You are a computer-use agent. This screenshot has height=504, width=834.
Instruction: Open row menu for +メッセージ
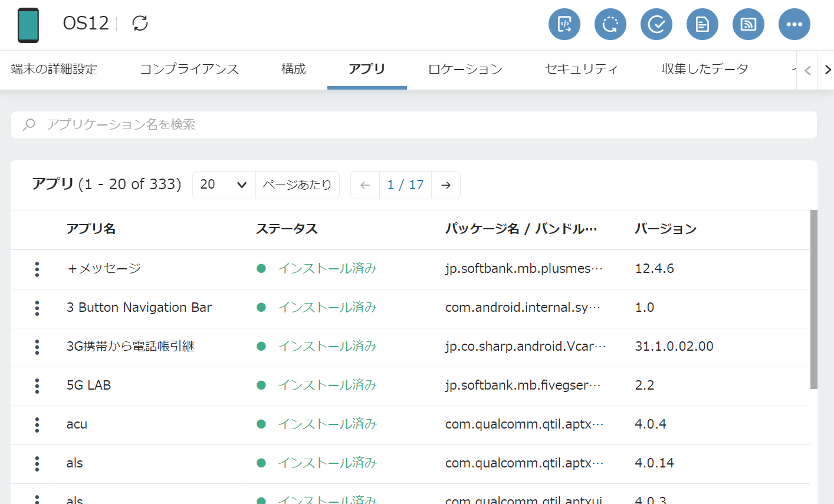[x=37, y=269]
